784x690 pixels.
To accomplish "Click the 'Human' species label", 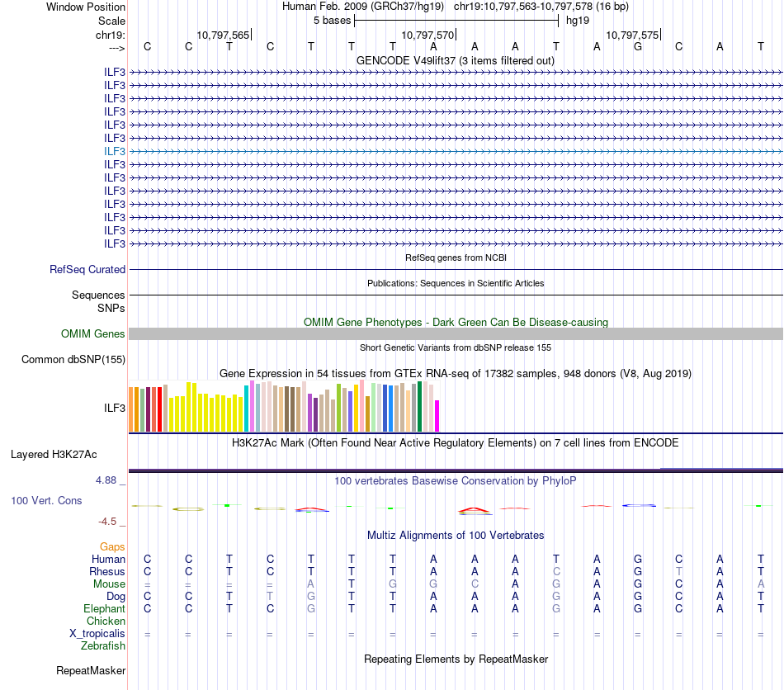I will [x=108, y=559].
